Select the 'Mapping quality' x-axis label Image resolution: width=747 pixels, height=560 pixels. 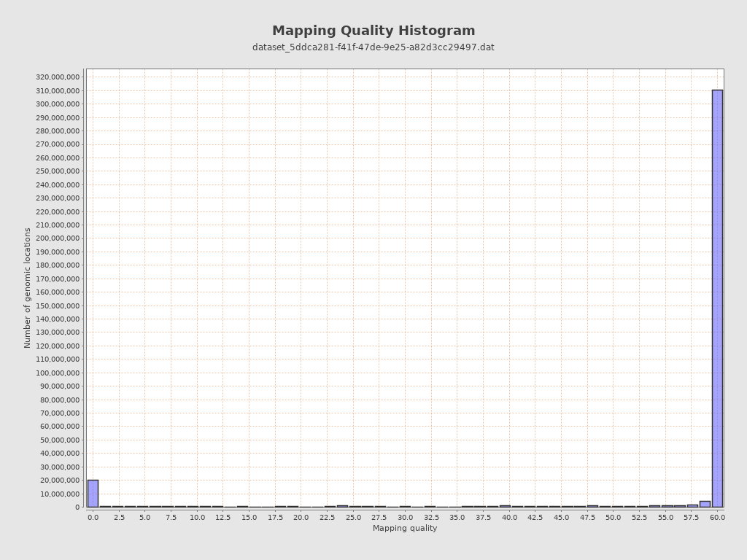tap(405, 529)
